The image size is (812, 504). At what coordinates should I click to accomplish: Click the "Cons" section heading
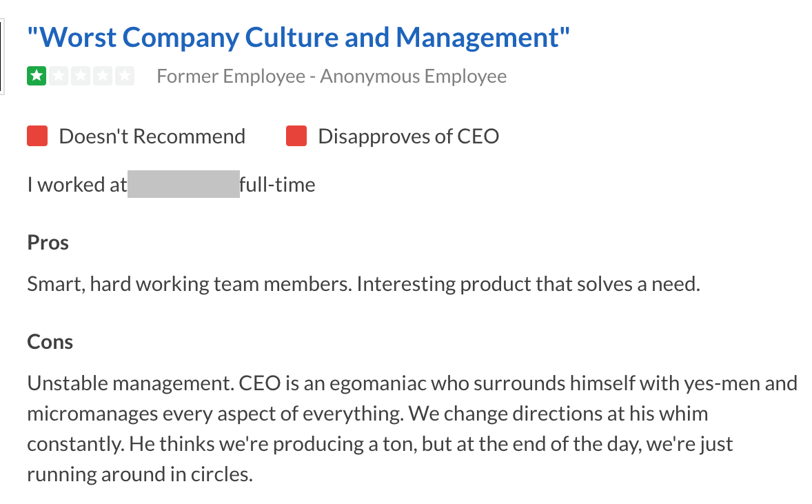(50, 341)
